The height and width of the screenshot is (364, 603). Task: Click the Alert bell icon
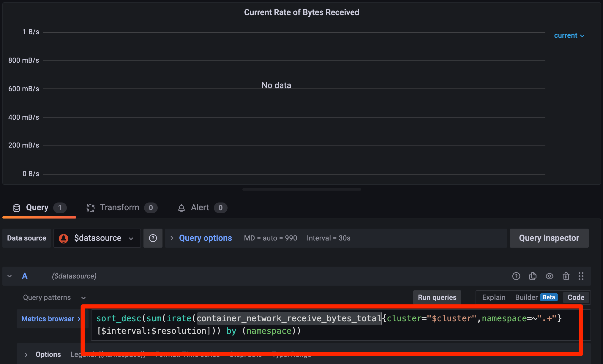pos(181,208)
